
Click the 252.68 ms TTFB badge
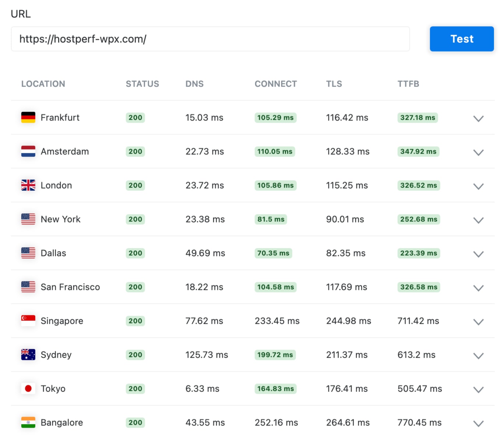419,219
